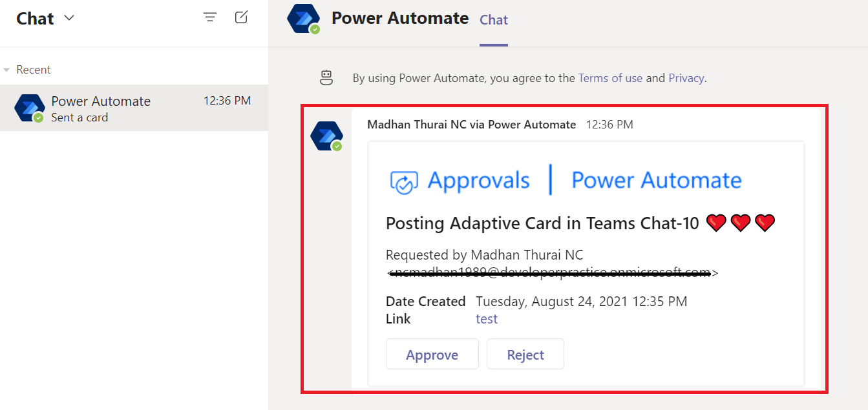The image size is (868, 410).
Task: Click sender name Madhan Thurai NC via Power Automate
Action: 472,125
